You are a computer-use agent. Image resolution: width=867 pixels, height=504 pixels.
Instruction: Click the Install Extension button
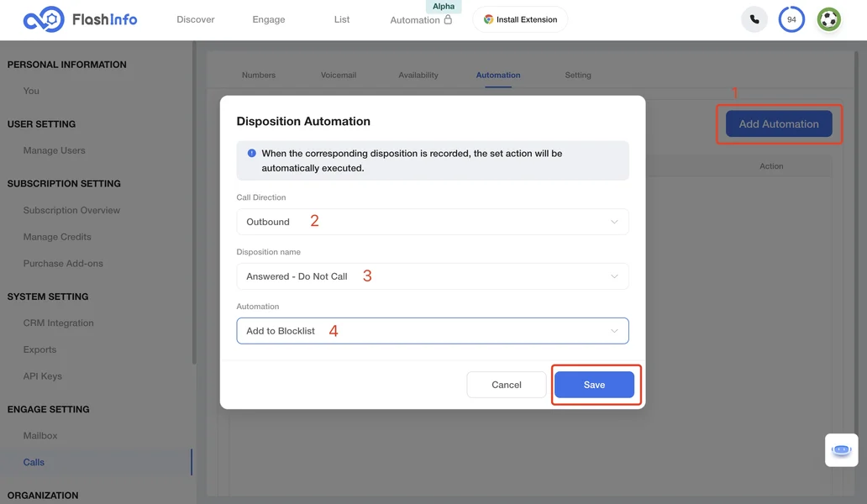[520, 19]
